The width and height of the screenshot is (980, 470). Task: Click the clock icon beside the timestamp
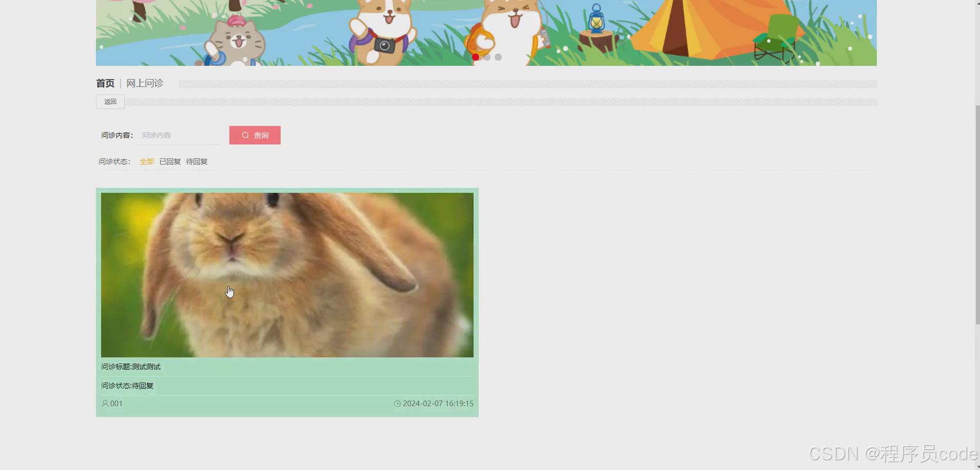pos(397,404)
